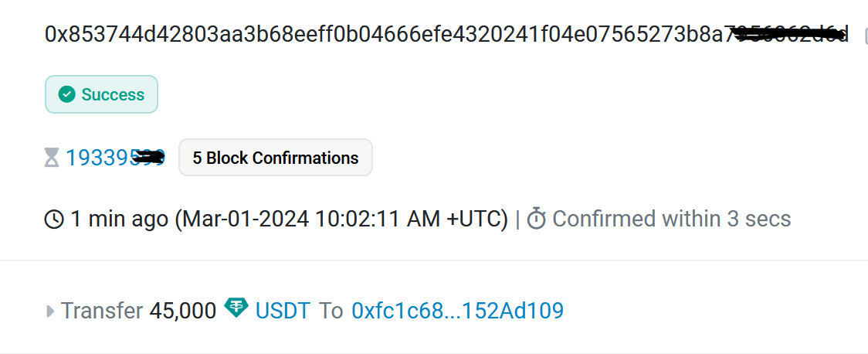Viewport: 868px width, 354px height.
Task: Open recipient address 0xfc1c68...152Ad109
Action: [x=457, y=311]
